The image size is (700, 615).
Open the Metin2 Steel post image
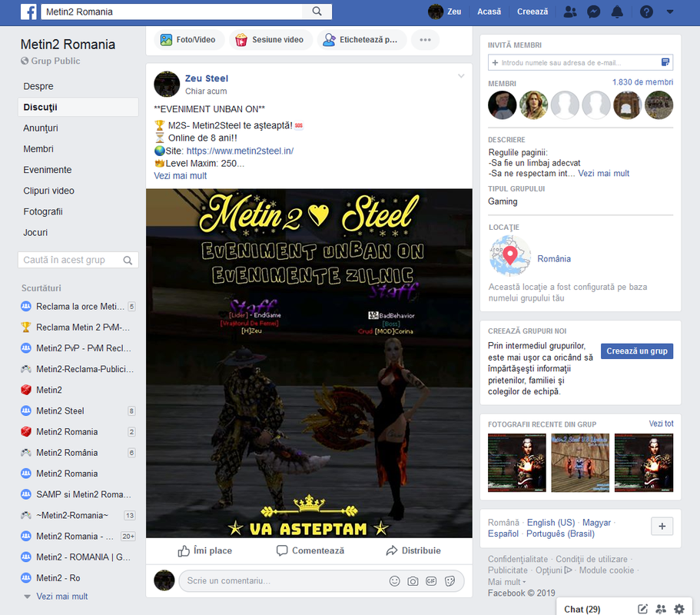(x=309, y=363)
